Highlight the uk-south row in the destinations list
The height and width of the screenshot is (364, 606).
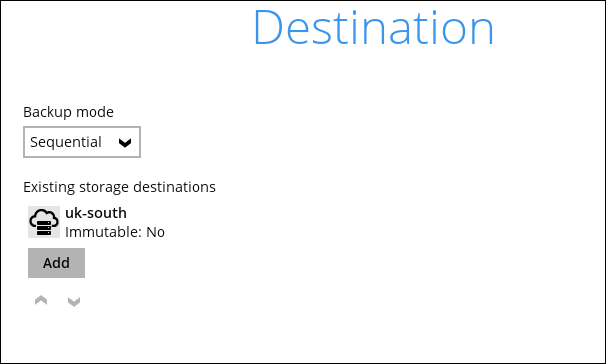[97, 222]
